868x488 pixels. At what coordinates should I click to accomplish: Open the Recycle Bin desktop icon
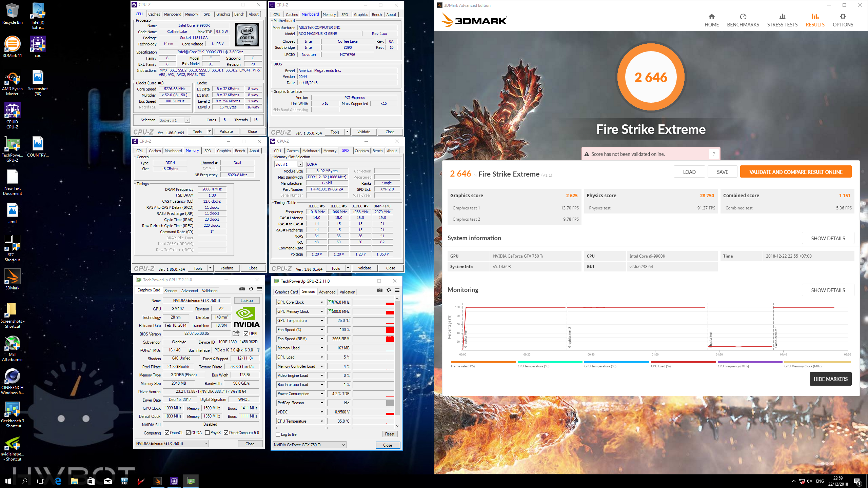click(x=13, y=14)
